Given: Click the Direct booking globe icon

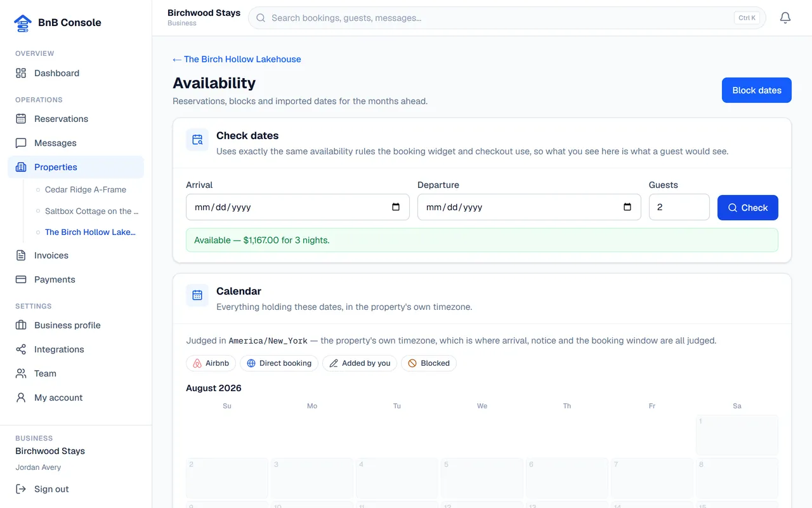Looking at the screenshot, I should (x=251, y=363).
